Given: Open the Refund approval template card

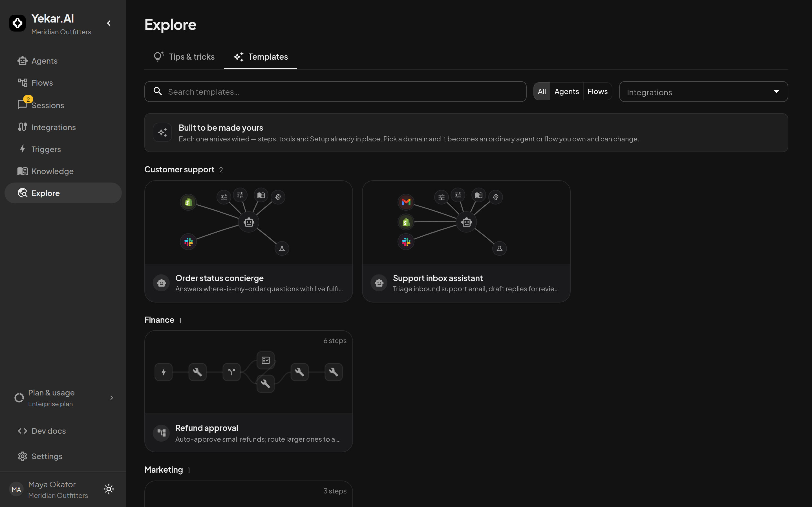Looking at the screenshot, I should pyautogui.click(x=248, y=391).
